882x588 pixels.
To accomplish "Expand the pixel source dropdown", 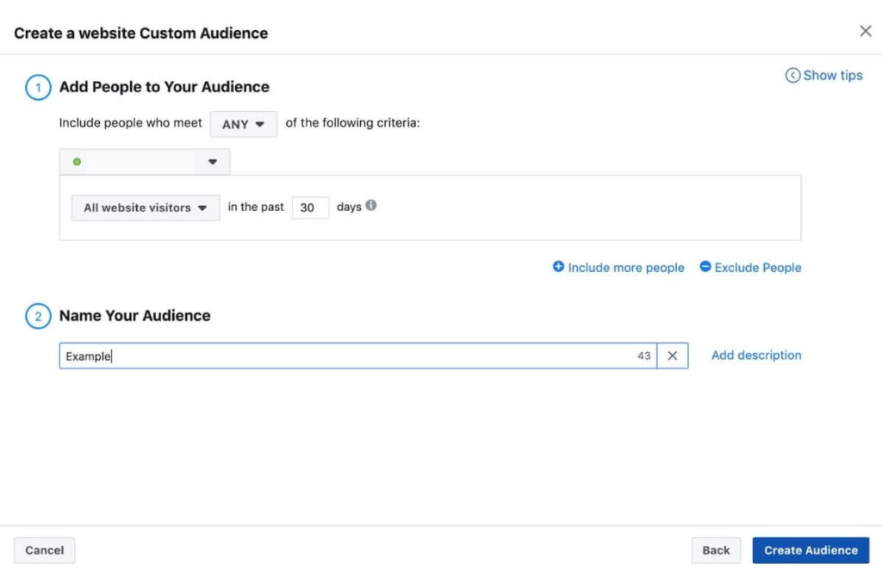I will 212,162.
